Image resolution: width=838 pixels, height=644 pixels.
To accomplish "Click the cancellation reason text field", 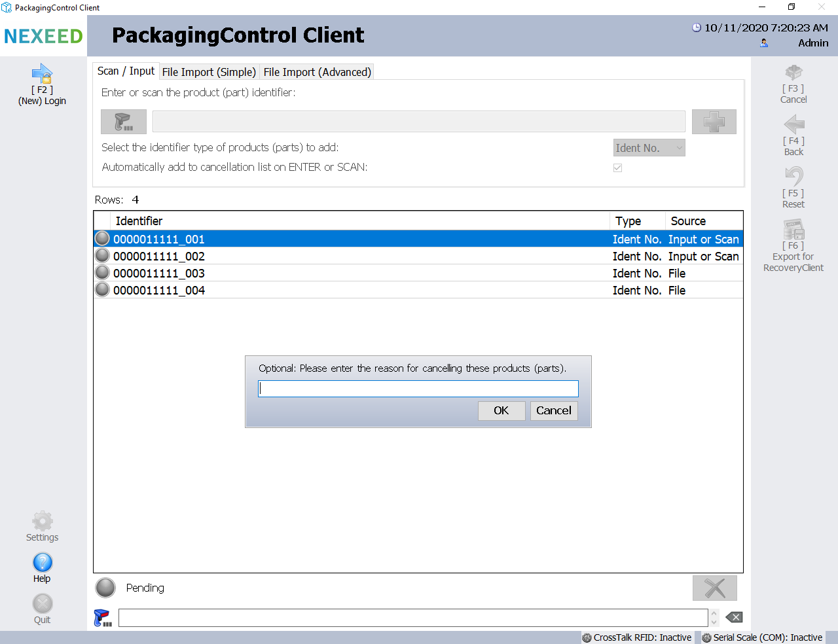I will 418,389.
